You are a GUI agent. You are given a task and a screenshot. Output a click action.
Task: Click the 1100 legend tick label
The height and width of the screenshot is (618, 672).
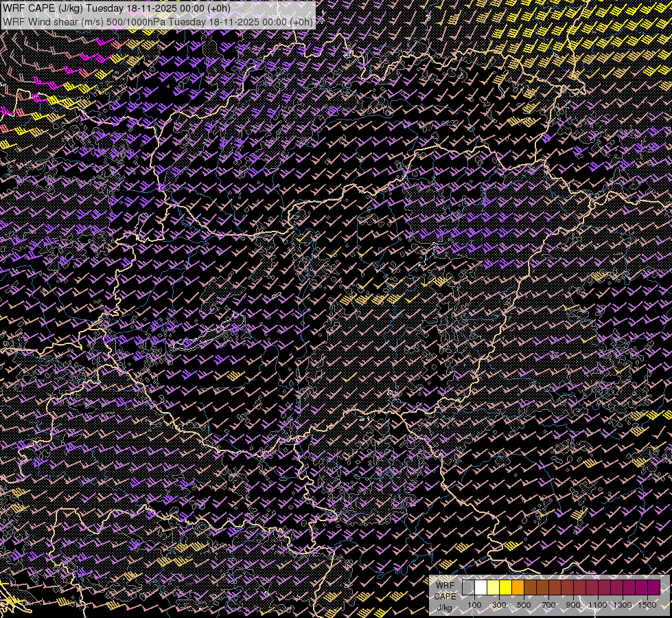point(598,605)
